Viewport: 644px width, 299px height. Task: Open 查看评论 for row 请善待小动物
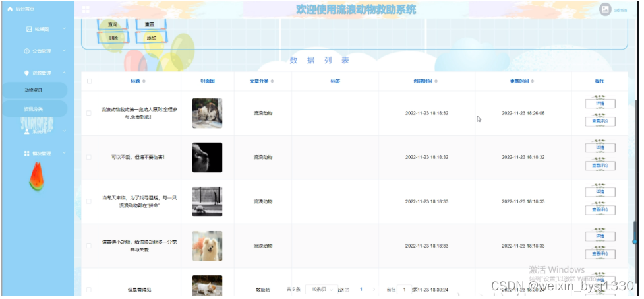pos(600,254)
